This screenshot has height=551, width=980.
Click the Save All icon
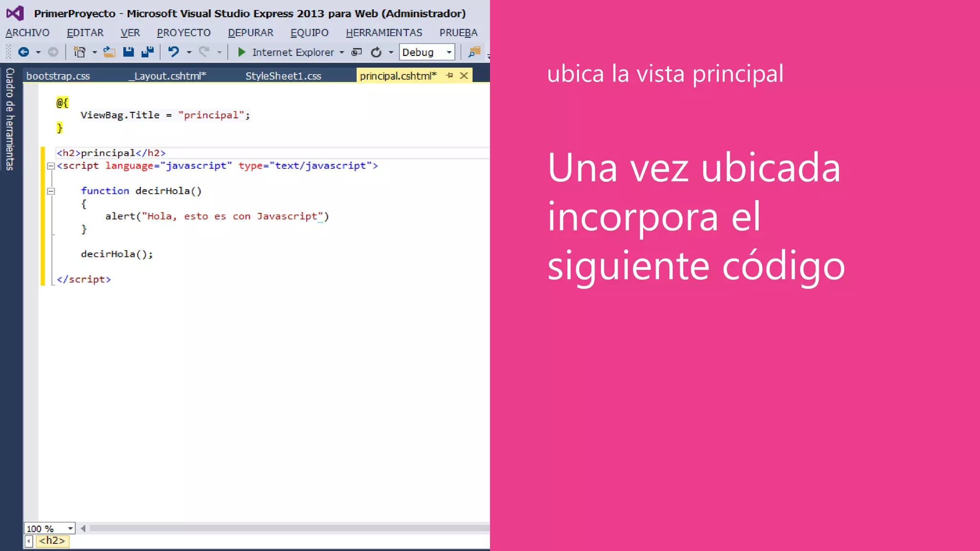pos(147,52)
